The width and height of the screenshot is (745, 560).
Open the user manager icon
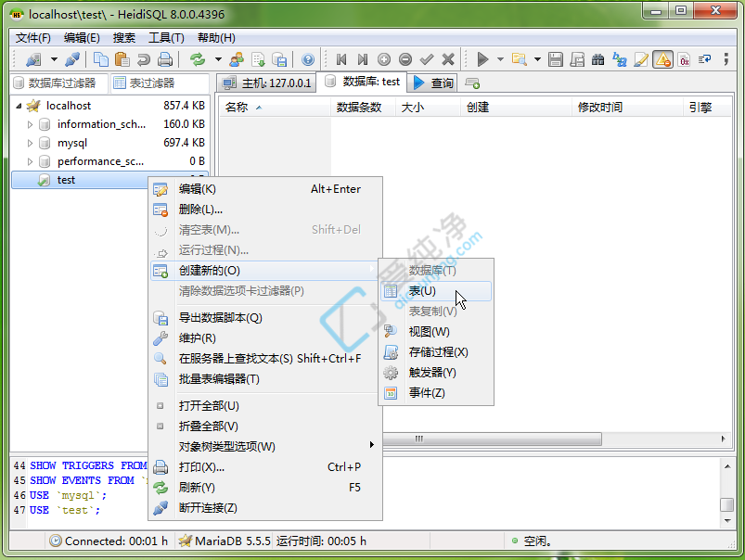click(237, 59)
